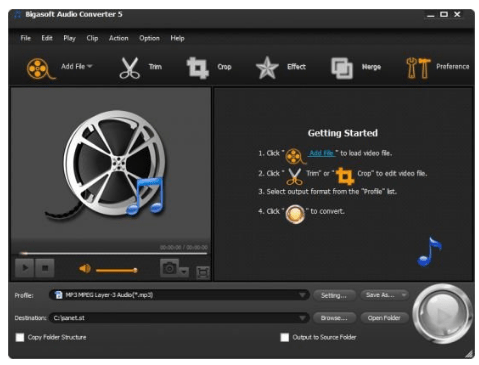Image resolution: width=479 pixels, height=365 pixels.
Task: Adjust the orange volume slider
Action: [x=116, y=270]
